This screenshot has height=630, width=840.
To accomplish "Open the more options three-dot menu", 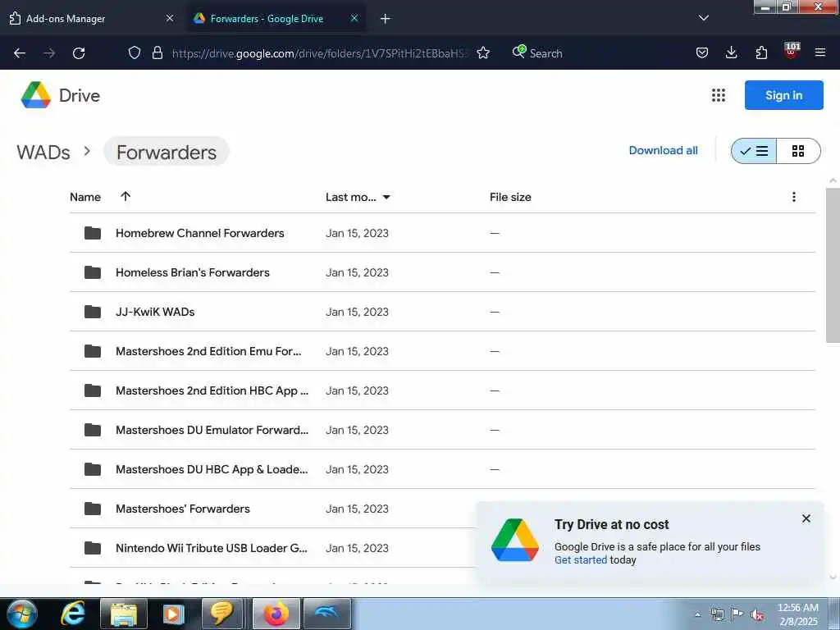I will [794, 197].
